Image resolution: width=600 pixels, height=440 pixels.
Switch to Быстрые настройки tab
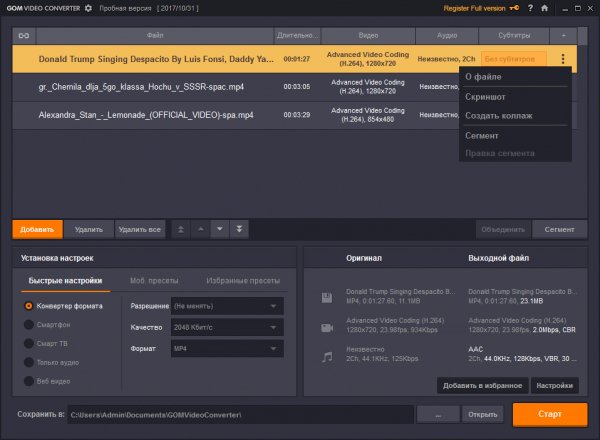tap(65, 281)
